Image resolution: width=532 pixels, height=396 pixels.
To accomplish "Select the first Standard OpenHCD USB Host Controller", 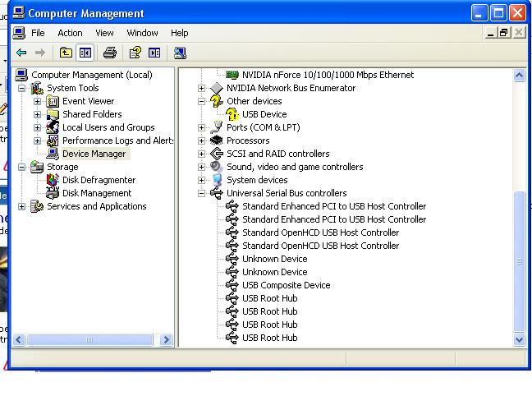I will coord(321,233).
